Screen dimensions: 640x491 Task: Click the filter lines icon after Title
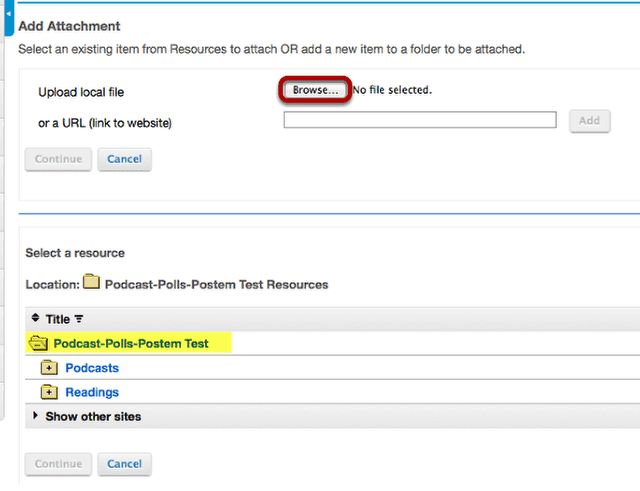click(79, 319)
